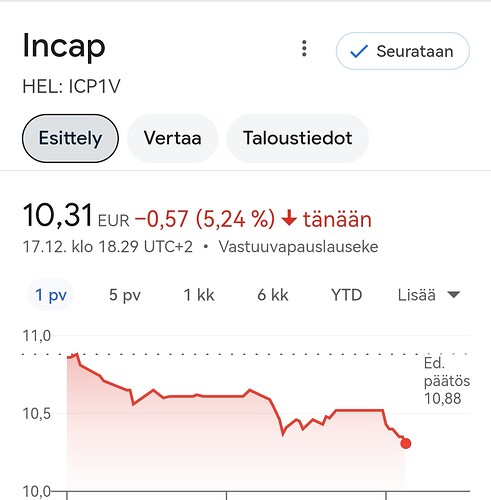Switch chart to 5 pv range
The image size is (491, 500).
click(125, 295)
